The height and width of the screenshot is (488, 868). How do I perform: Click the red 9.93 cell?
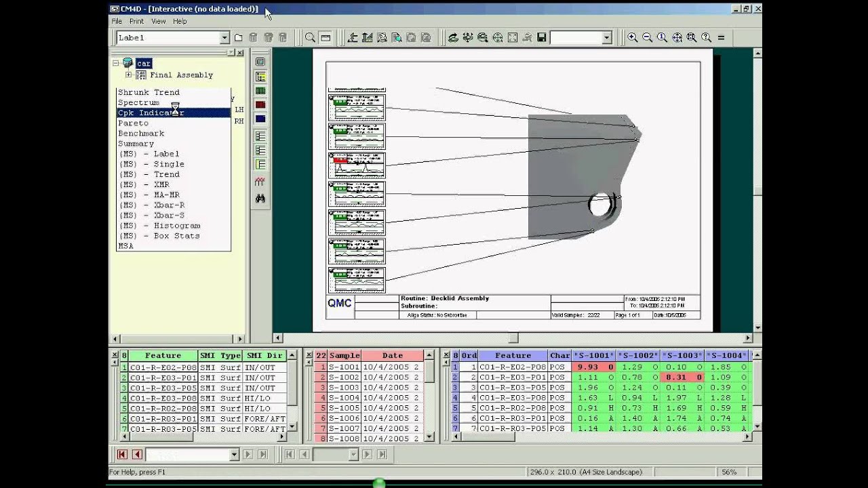click(x=593, y=367)
